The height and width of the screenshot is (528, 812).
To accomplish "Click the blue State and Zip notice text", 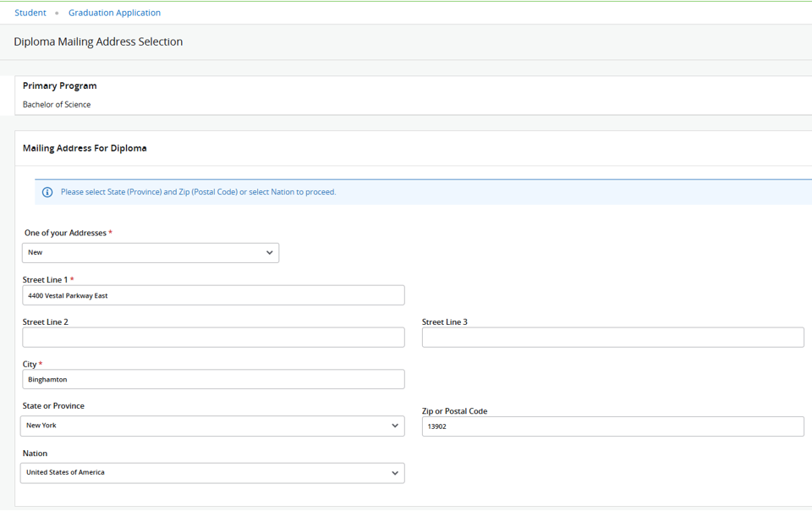I will [x=198, y=192].
